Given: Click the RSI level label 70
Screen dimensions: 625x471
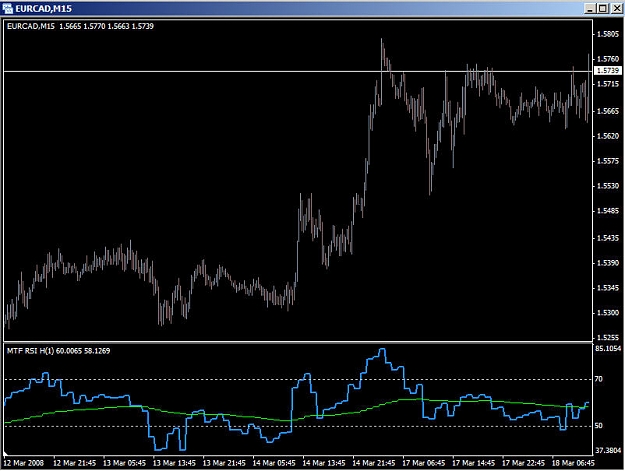Looking at the screenshot, I should (x=599, y=379).
